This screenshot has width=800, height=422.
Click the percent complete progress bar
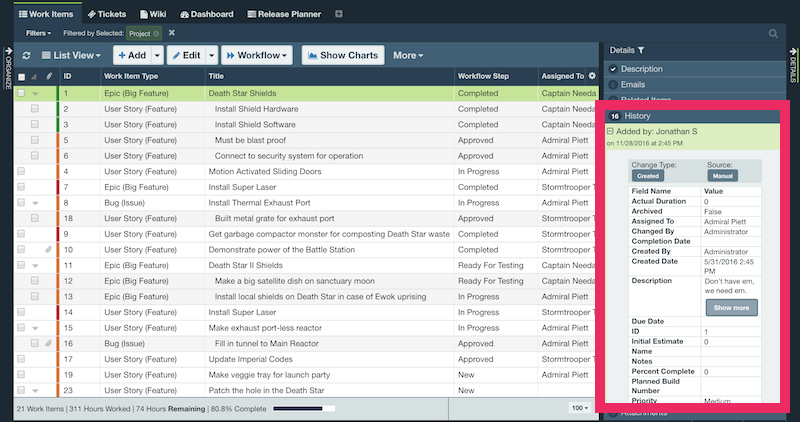coord(304,409)
